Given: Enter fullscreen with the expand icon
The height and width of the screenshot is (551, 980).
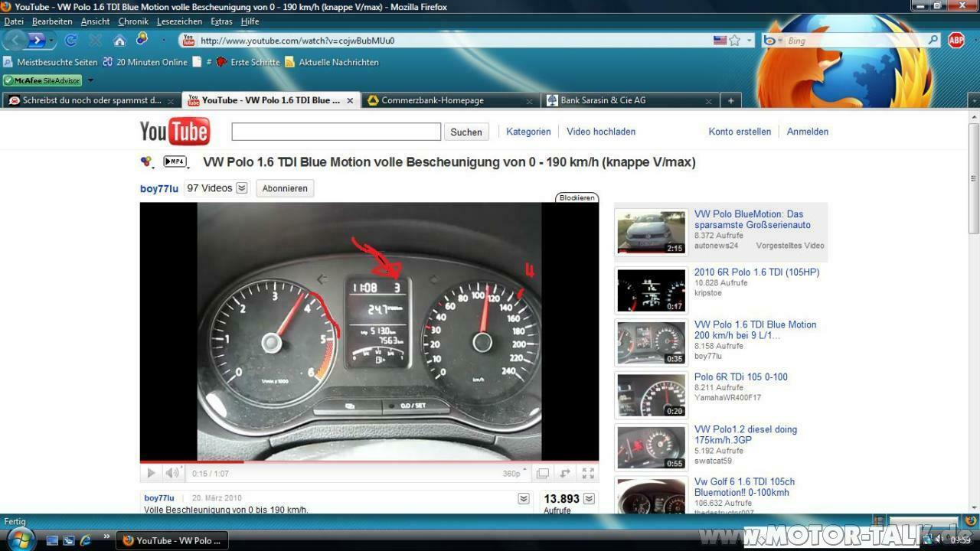Looking at the screenshot, I should click(x=588, y=474).
